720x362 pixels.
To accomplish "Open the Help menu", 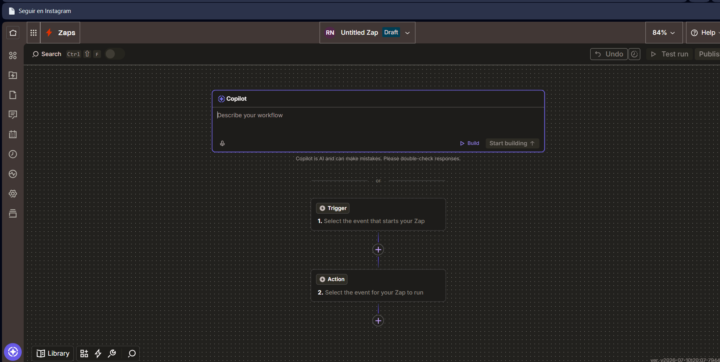I will [703, 33].
